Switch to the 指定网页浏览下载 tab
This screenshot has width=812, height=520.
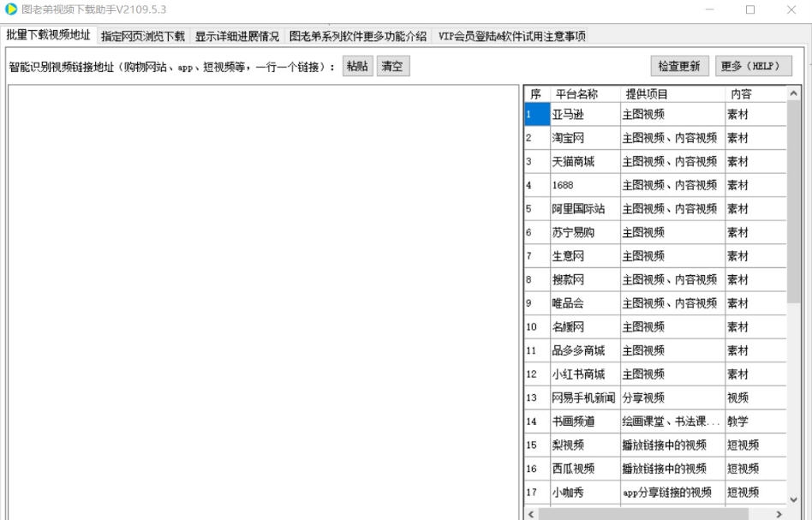tap(141, 36)
